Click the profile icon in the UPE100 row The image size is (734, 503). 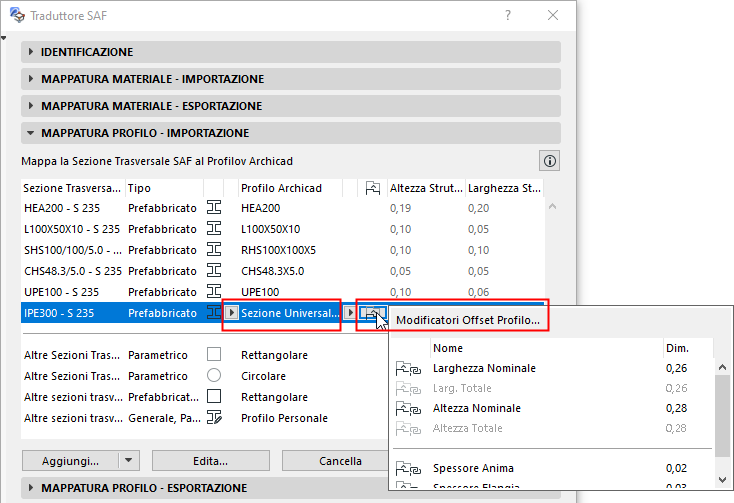(214, 292)
